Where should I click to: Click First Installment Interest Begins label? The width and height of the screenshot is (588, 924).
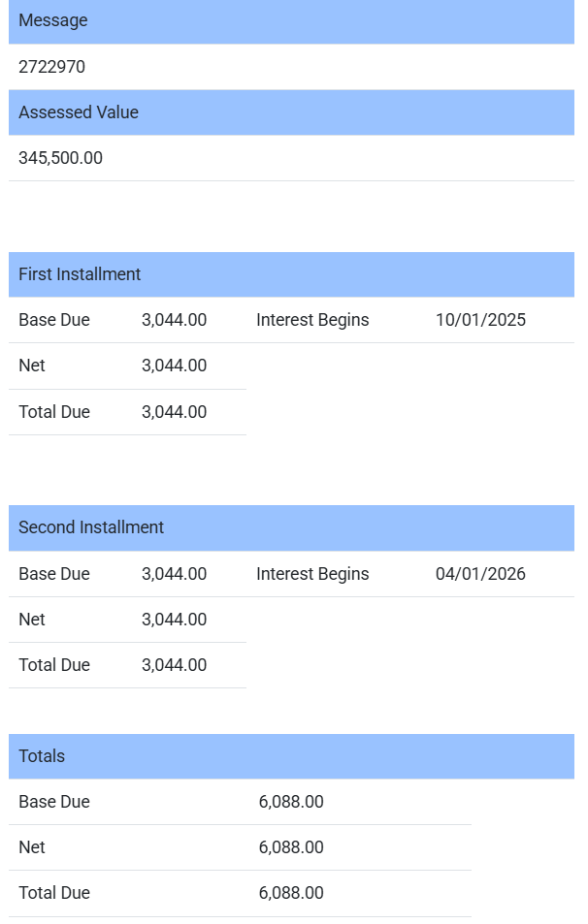pyautogui.click(x=312, y=320)
